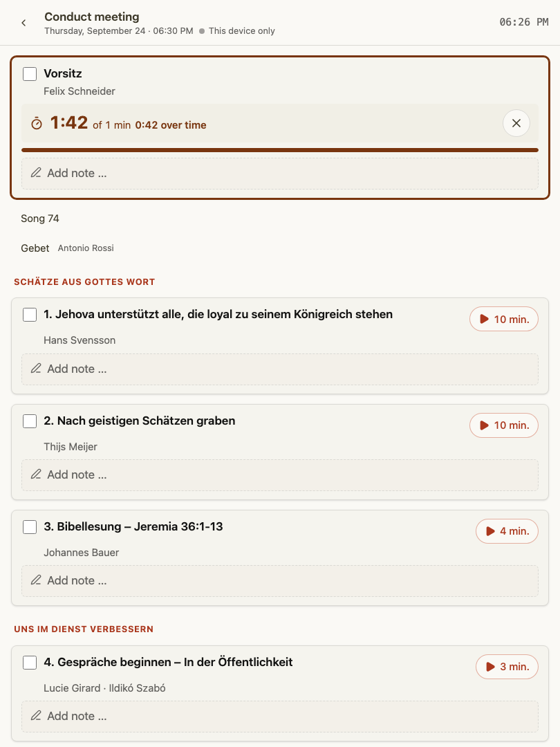Select the Gebet Antonio Rossi row

(67, 248)
